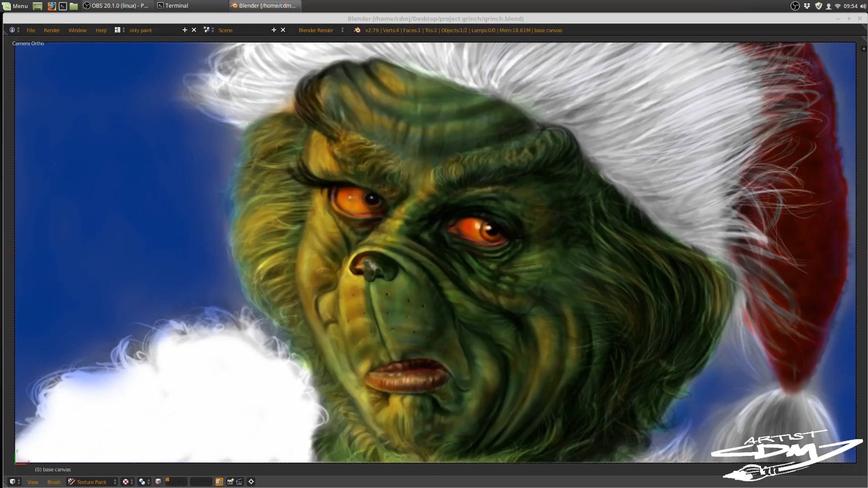The width and height of the screenshot is (868, 488).
Task: Toggle face selection masking cube button
Action: 158,481
